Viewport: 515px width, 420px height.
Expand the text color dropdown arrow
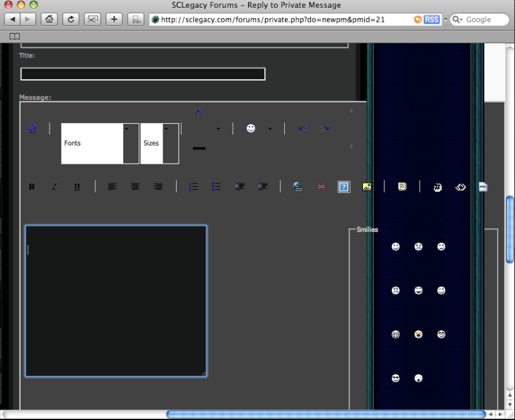pyautogui.click(x=219, y=129)
